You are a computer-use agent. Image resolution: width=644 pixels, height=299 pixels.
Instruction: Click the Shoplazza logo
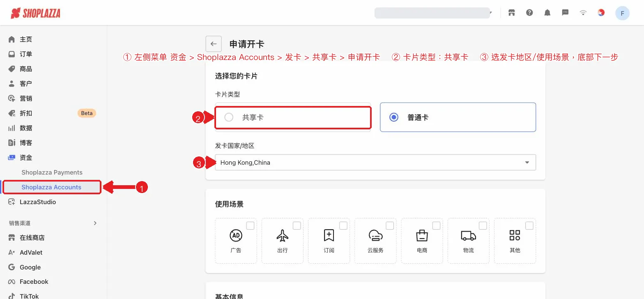[35, 13]
